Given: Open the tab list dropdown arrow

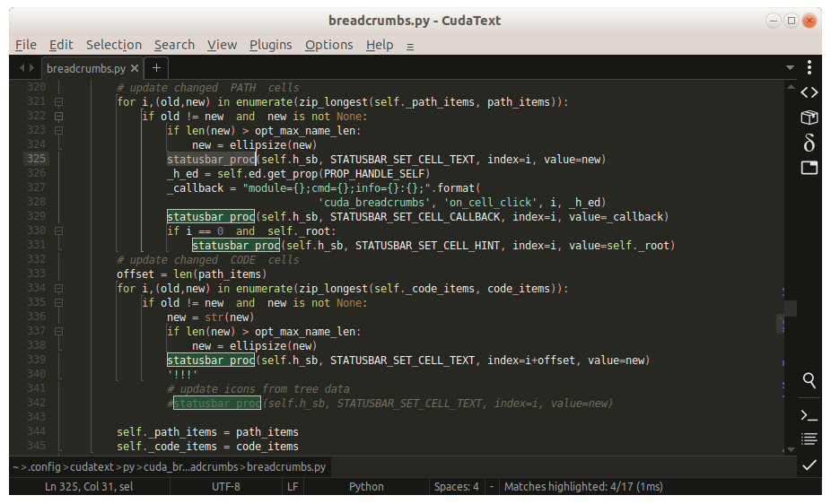Looking at the screenshot, I should (790, 68).
